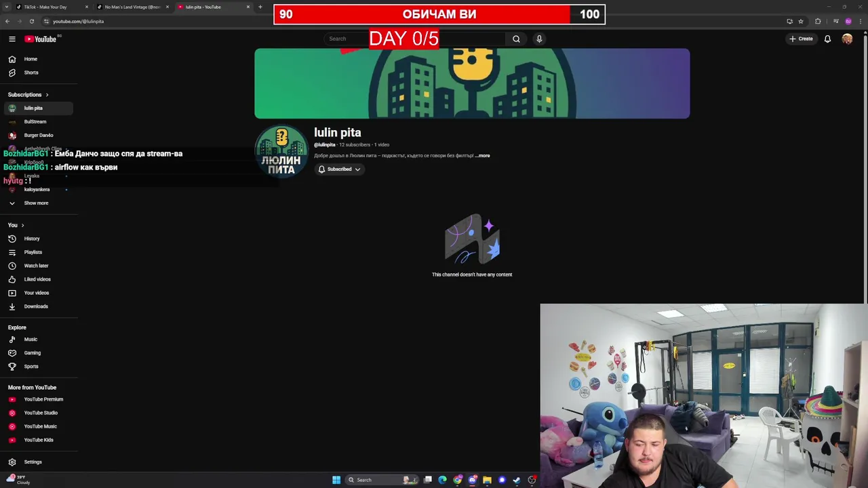Click the browser address bar URL

coord(78,21)
